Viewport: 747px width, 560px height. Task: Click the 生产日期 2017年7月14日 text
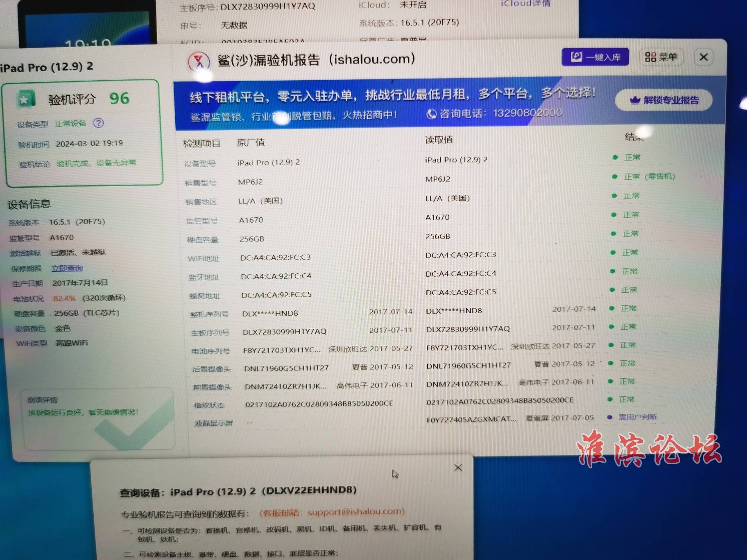coord(80,283)
